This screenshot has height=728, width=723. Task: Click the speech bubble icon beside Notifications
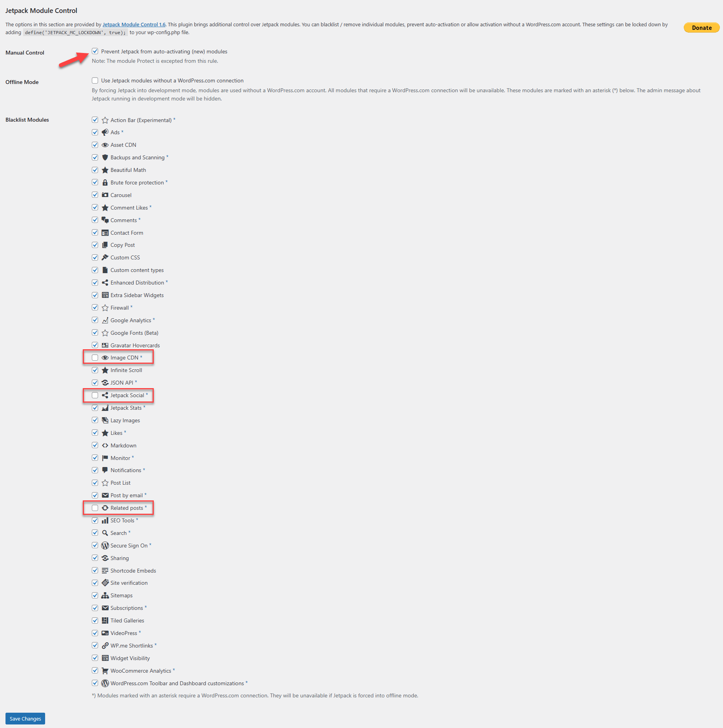click(105, 470)
